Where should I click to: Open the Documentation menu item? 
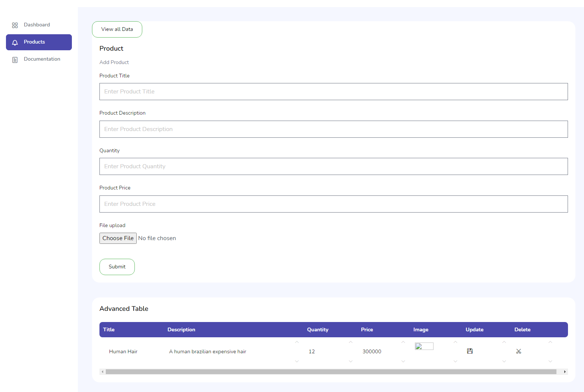point(39,59)
